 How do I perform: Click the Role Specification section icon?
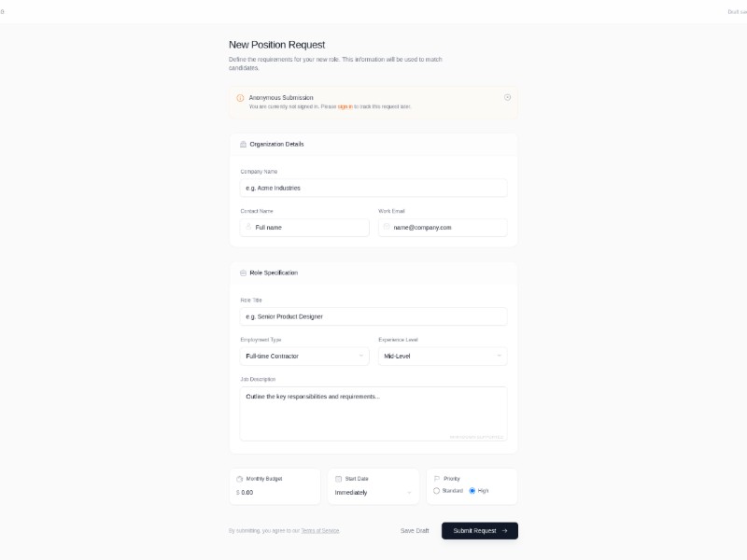(x=244, y=273)
